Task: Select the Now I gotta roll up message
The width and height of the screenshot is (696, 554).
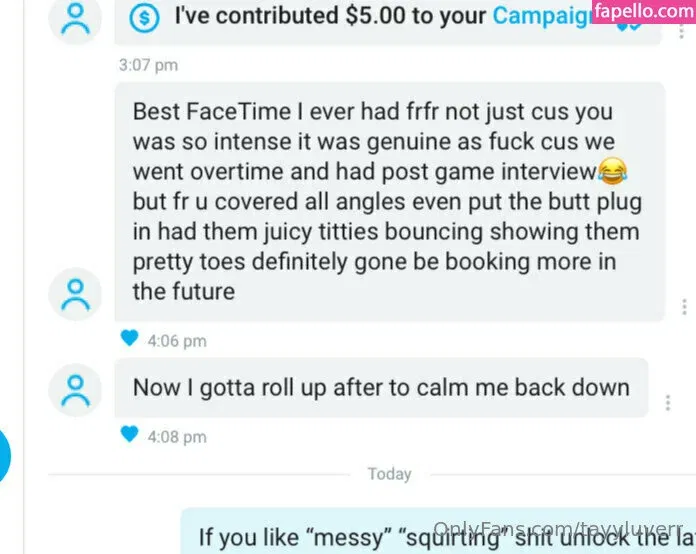Action: coord(381,388)
